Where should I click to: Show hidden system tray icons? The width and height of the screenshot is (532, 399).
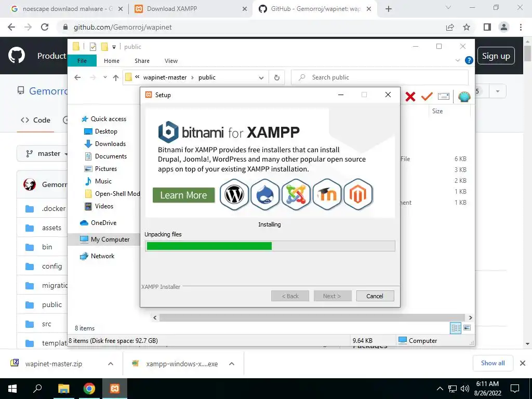(x=440, y=389)
